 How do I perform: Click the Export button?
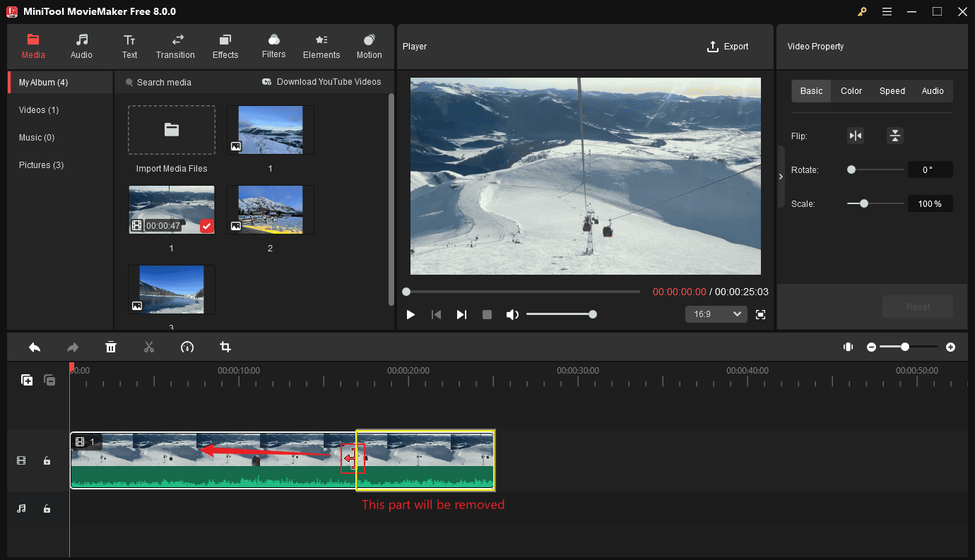pos(728,47)
